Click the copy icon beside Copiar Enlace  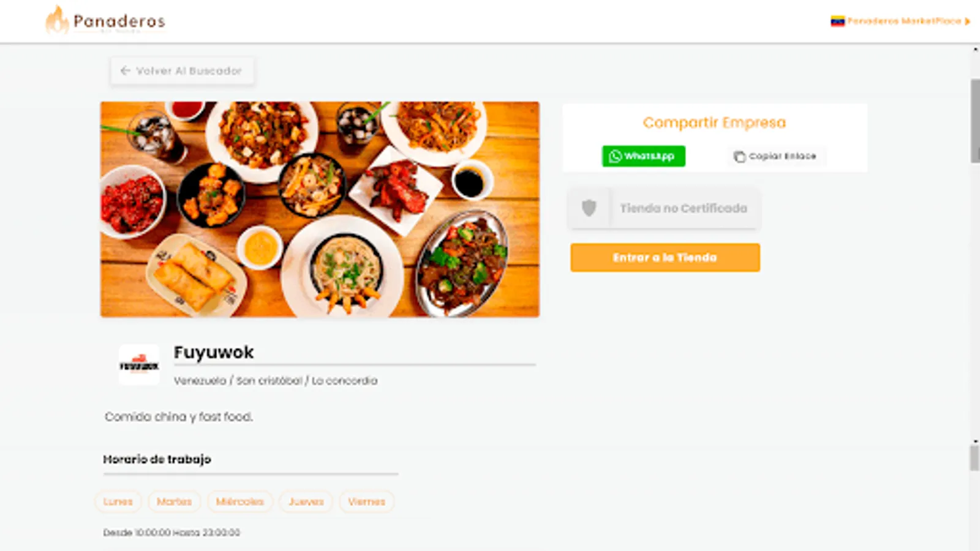coord(739,157)
